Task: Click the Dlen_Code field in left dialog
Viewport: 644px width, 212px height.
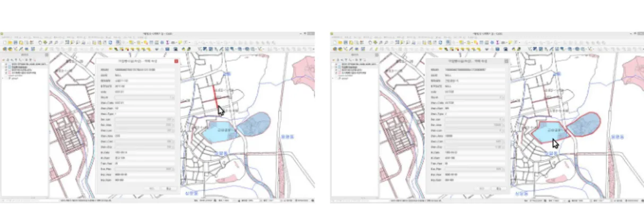Action: coord(144,103)
